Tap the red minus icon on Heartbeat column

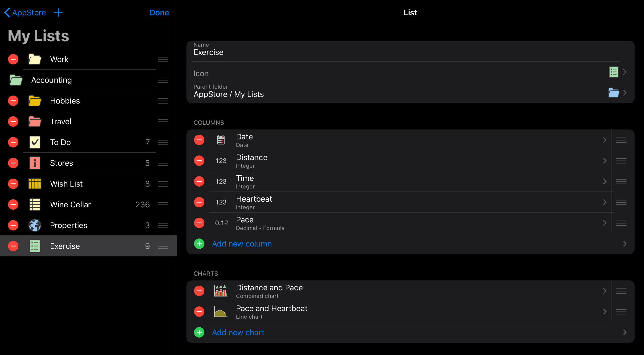(199, 202)
